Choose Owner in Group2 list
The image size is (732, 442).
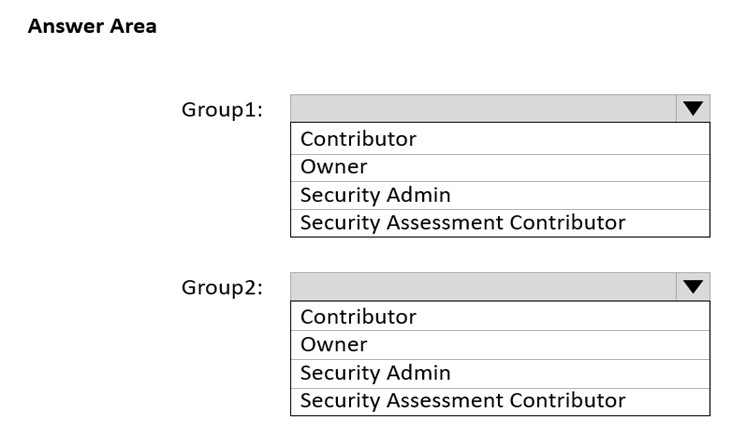[x=500, y=345]
